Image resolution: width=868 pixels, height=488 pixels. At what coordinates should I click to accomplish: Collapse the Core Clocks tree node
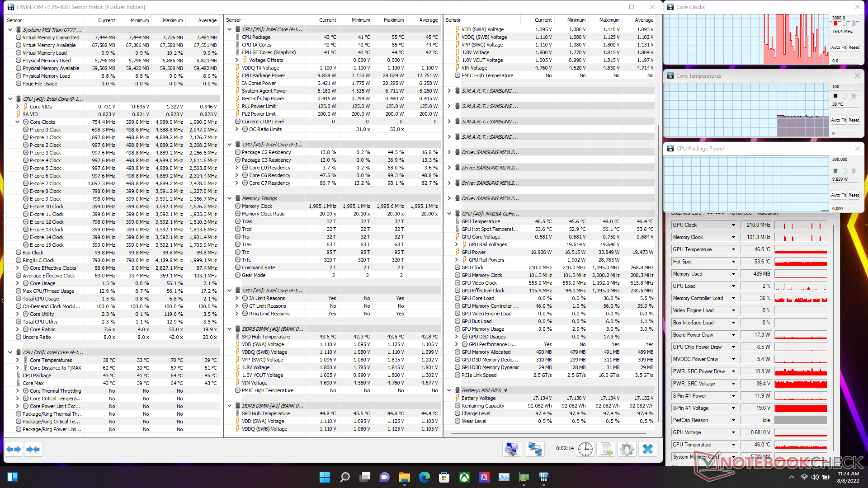click(x=18, y=122)
